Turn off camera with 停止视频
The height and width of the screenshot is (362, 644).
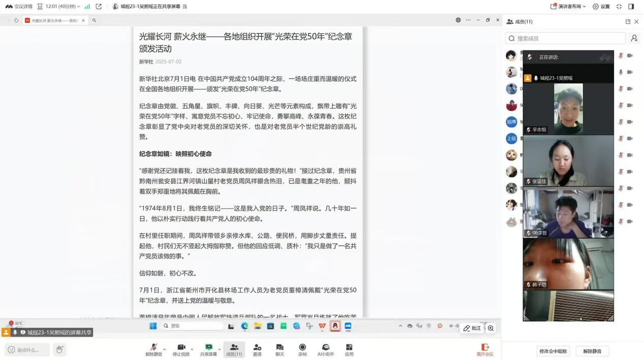coord(181,349)
